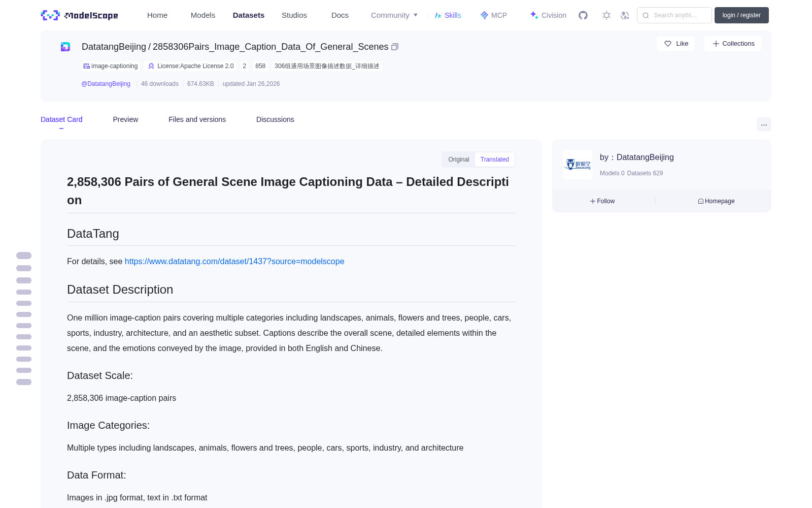Image resolution: width=812 pixels, height=508 pixels.
Task: Open the Models section
Action: coord(203,15)
